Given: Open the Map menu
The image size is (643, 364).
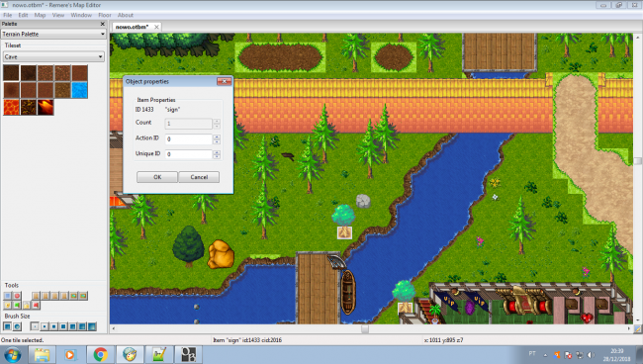Looking at the screenshot, I should coord(40,15).
